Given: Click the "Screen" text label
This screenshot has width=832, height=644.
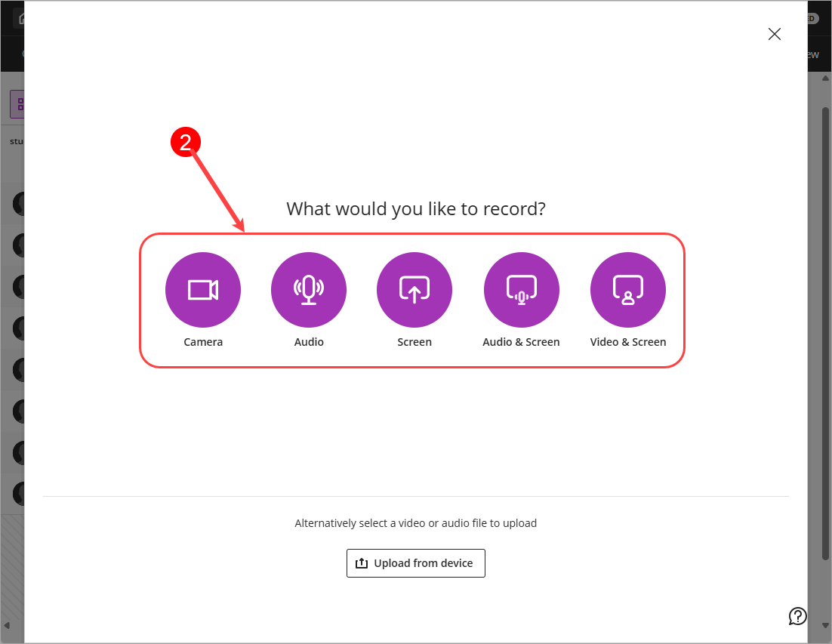Looking at the screenshot, I should (x=414, y=342).
